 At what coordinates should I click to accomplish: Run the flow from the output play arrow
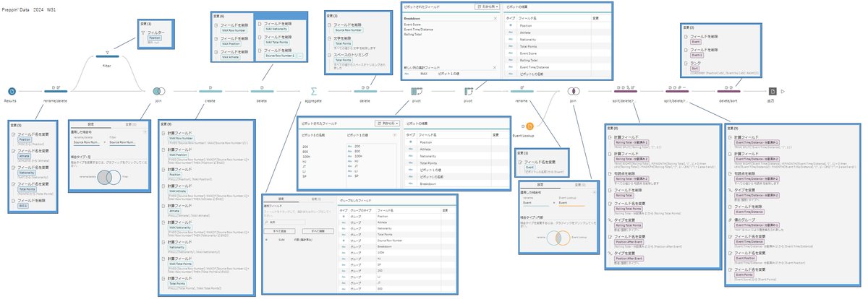(x=783, y=91)
